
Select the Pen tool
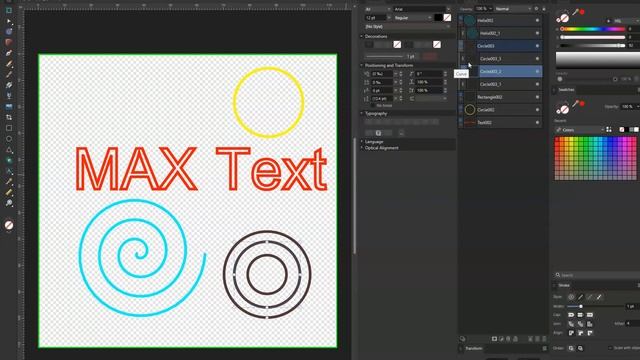tap(9, 53)
